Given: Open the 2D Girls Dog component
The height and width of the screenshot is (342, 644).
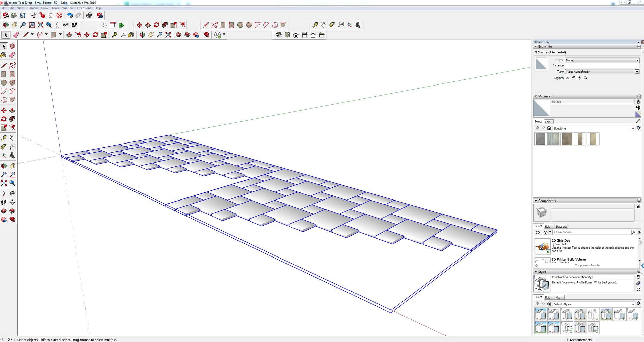Looking at the screenshot, I should pyautogui.click(x=542, y=246).
